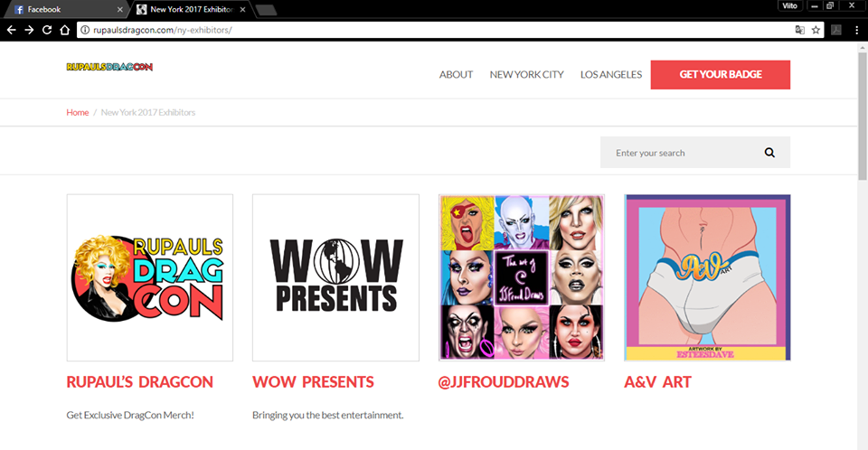Select the New York 2017 Exhibitors tab
Screen dimensions: 868x450
coord(191,9)
